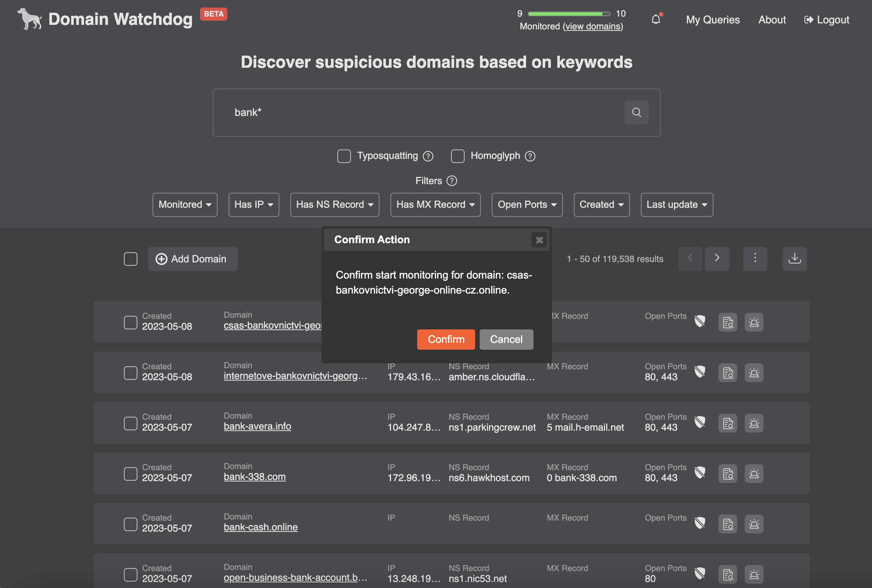Click the alarm icon for bank-cash.online row
The height and width of the screenshot is (588, 872).
[x=754, y=524]
